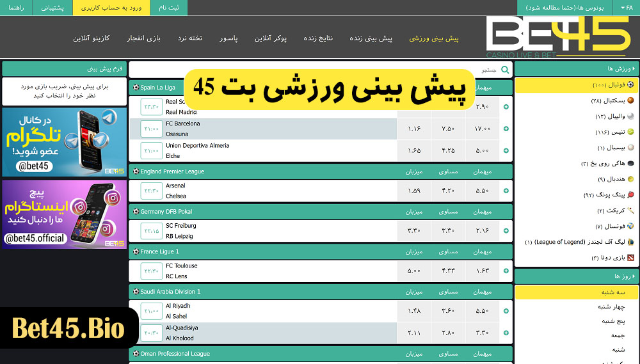Click the tennis ball icon in sports list

[630, 132]
